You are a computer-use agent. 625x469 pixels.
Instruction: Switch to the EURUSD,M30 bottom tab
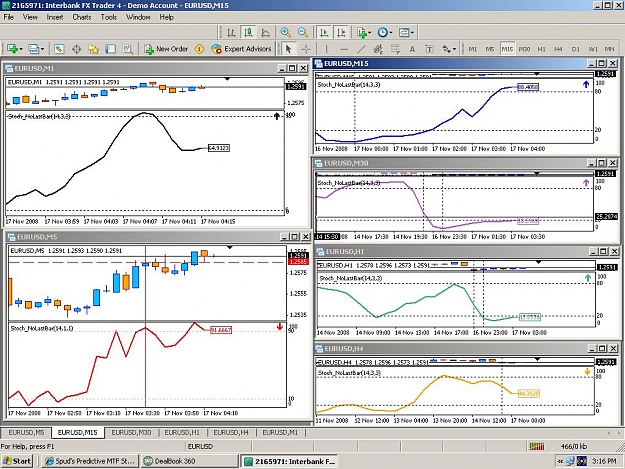(131, 433)
